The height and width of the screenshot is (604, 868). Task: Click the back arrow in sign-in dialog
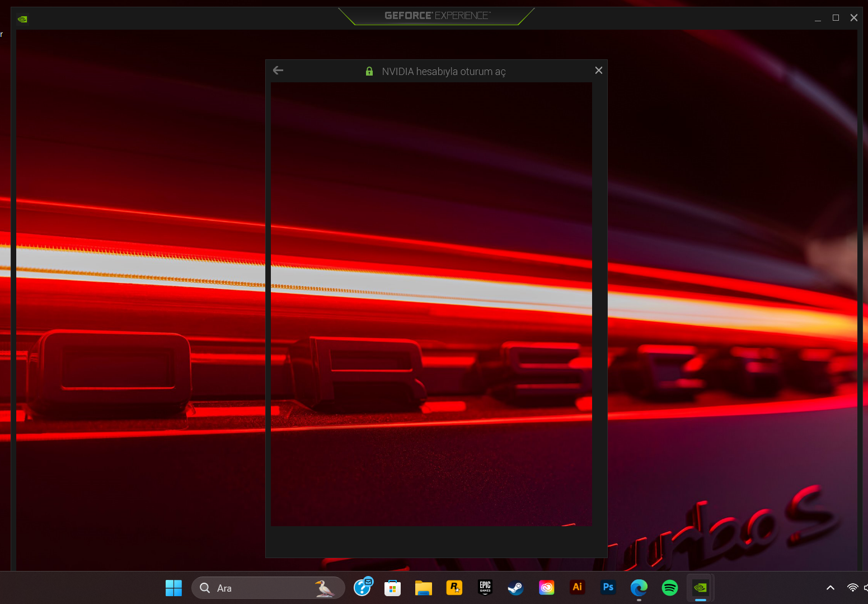278,71
